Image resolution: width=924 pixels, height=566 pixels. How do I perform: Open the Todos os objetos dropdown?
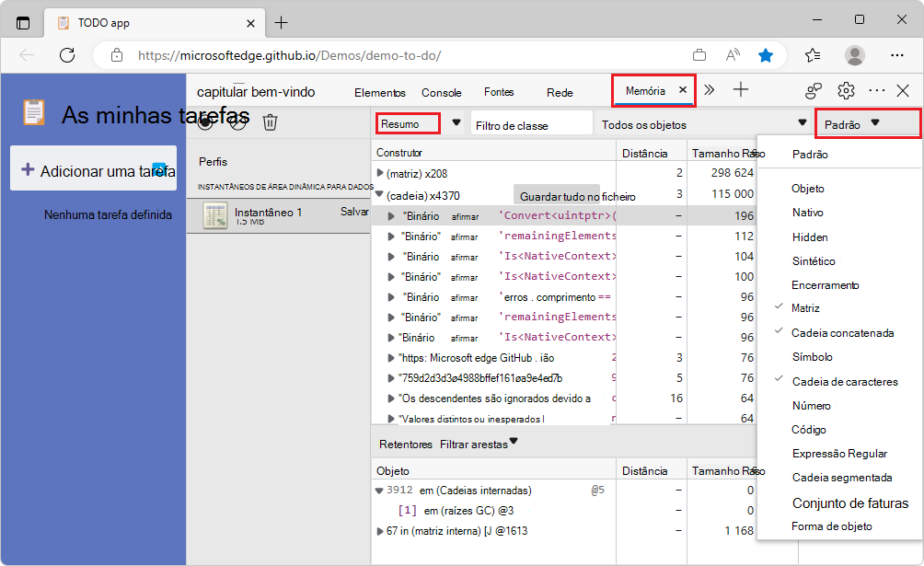click(x=704, y=124)
